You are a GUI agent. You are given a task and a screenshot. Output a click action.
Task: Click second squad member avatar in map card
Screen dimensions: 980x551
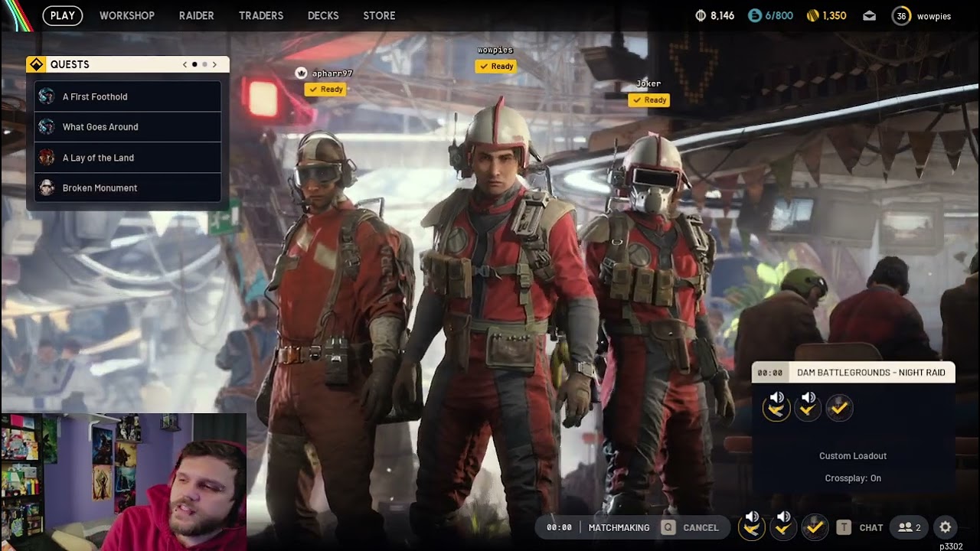(808, 409)
